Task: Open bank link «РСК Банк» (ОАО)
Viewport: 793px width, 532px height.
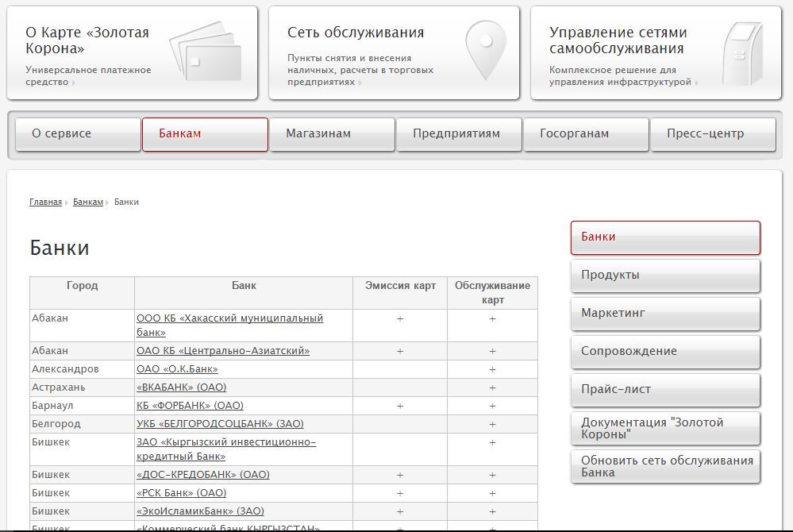Action: click(x=181, y=492)
